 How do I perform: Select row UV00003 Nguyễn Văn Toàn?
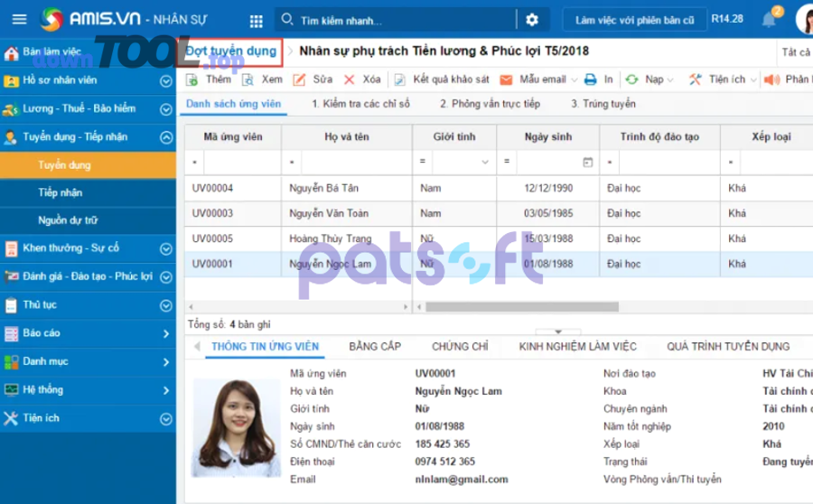pyautogui.click(x=499, y=214)
